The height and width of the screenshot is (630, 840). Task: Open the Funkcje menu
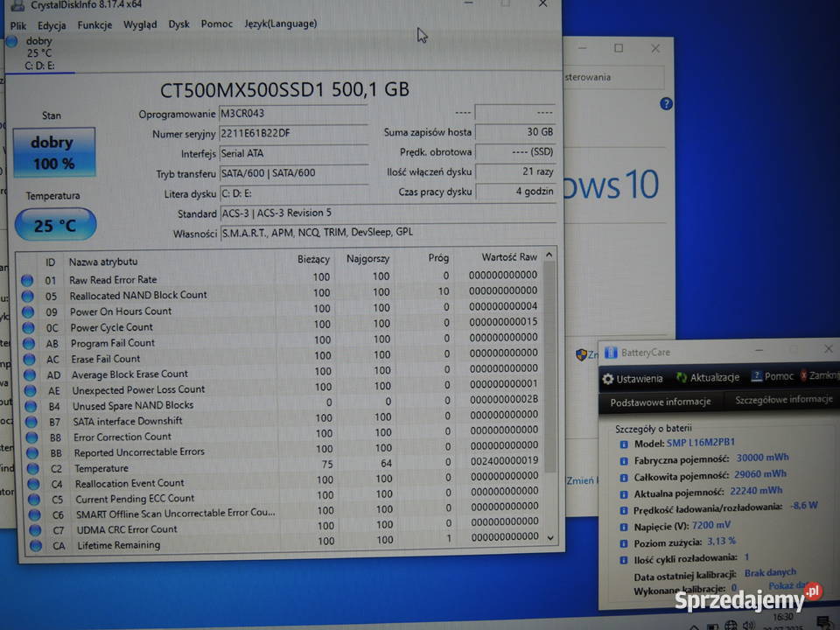(x=94, y=24)
